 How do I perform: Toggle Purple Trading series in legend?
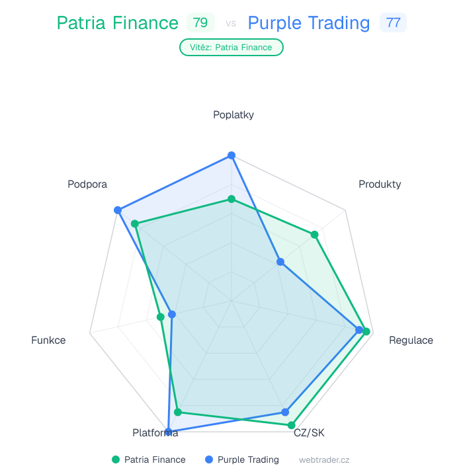click(x=248, y=459)
